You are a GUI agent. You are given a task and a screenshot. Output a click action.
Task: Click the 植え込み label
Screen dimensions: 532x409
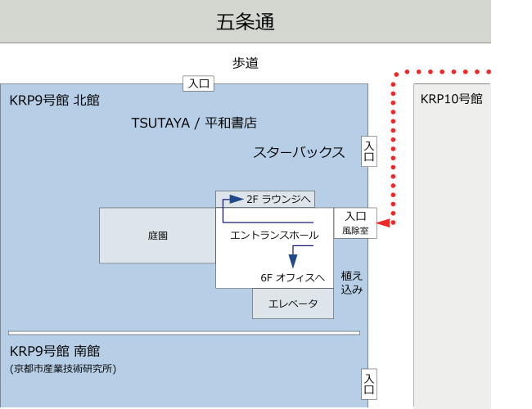click(351, 282)
